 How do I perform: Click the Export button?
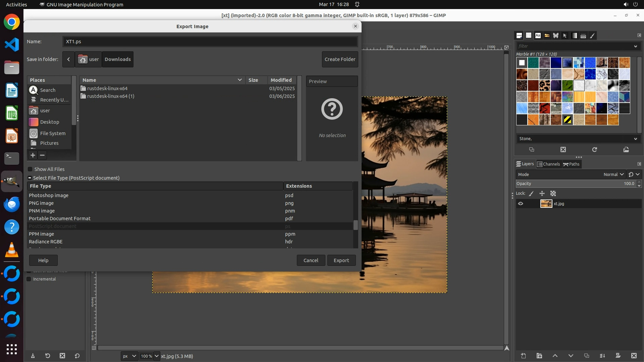(341, 260)
